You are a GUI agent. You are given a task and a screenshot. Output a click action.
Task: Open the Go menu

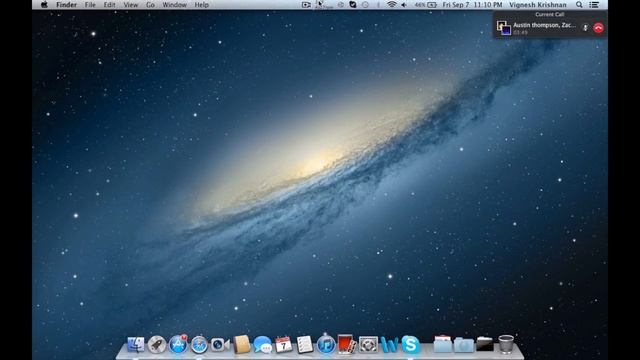[150, 5]
